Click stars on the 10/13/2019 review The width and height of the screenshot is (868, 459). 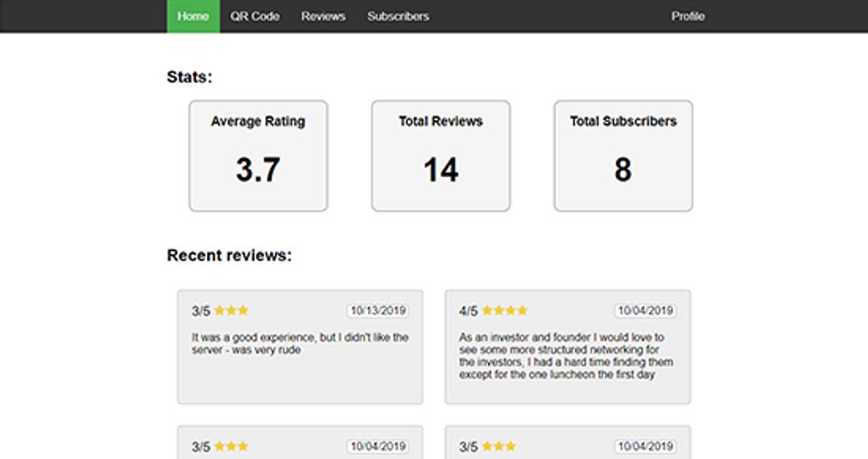click(231, 310)
